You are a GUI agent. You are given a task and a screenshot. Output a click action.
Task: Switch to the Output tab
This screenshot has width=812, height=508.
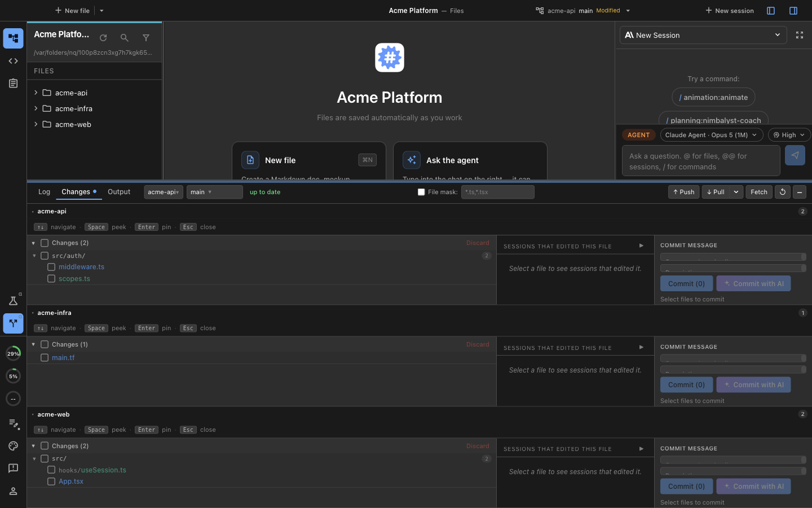click(x=119, y=192)
